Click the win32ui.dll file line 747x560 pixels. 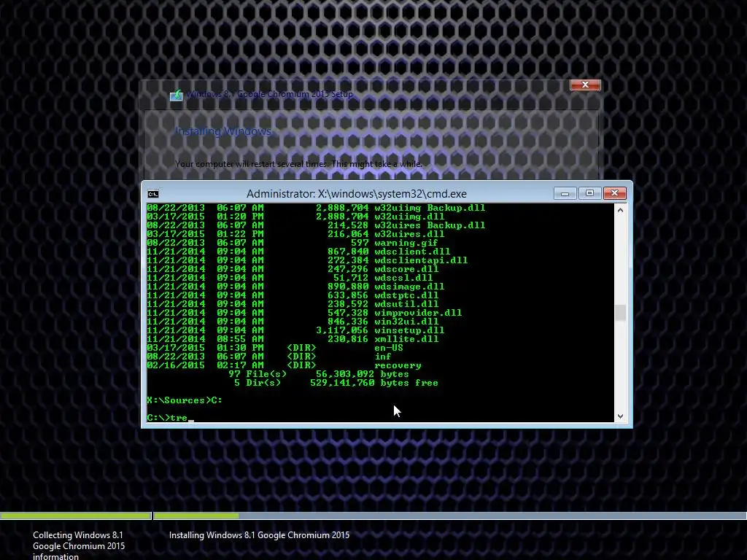click(x=293, y=322)
